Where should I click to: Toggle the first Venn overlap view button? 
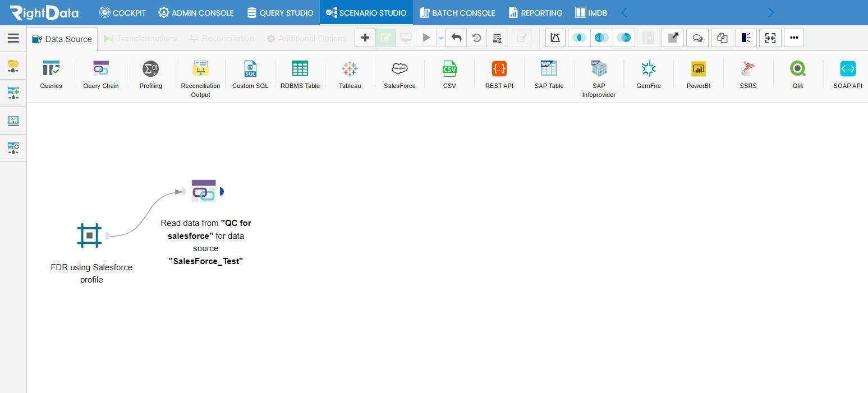coord(580,38)
